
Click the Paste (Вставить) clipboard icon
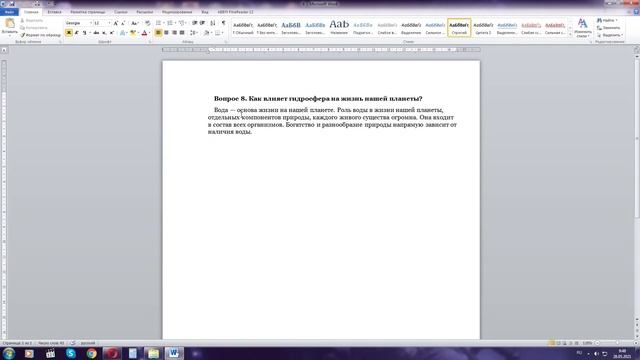(x=9, y=23)
